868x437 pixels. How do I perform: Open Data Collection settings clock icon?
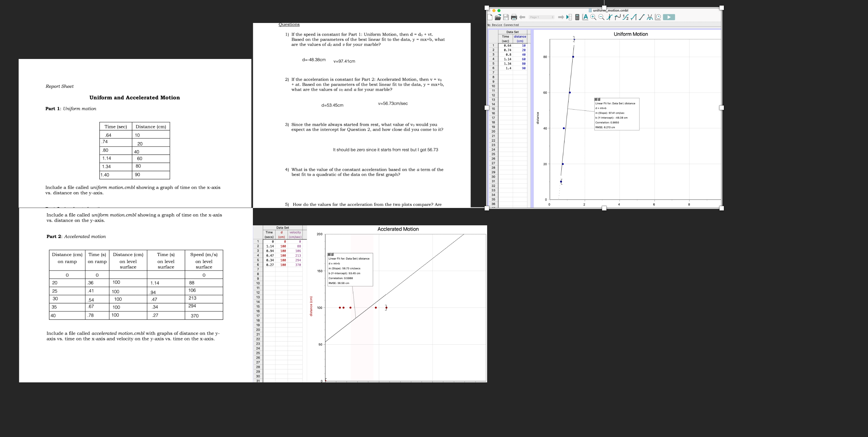click(658, 17)
